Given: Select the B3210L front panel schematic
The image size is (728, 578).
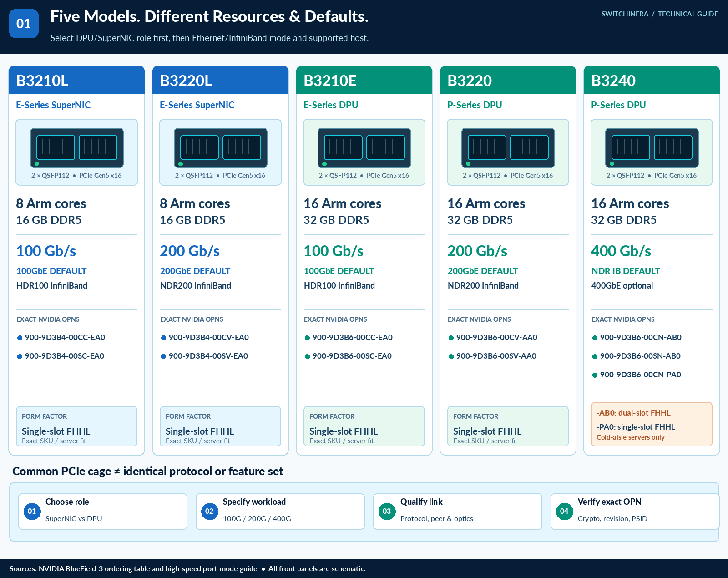Looking at the screenshot, I should click(x=77, y=147).
